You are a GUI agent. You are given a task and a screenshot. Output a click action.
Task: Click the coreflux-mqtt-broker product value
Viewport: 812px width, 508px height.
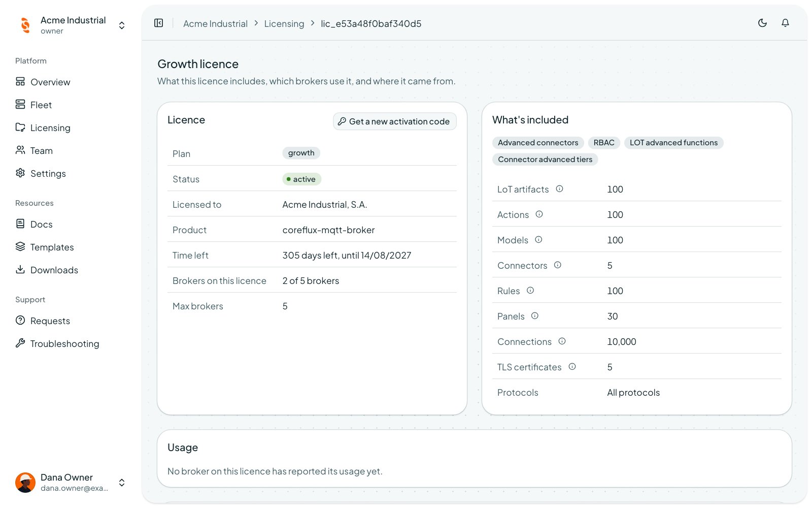328,230
